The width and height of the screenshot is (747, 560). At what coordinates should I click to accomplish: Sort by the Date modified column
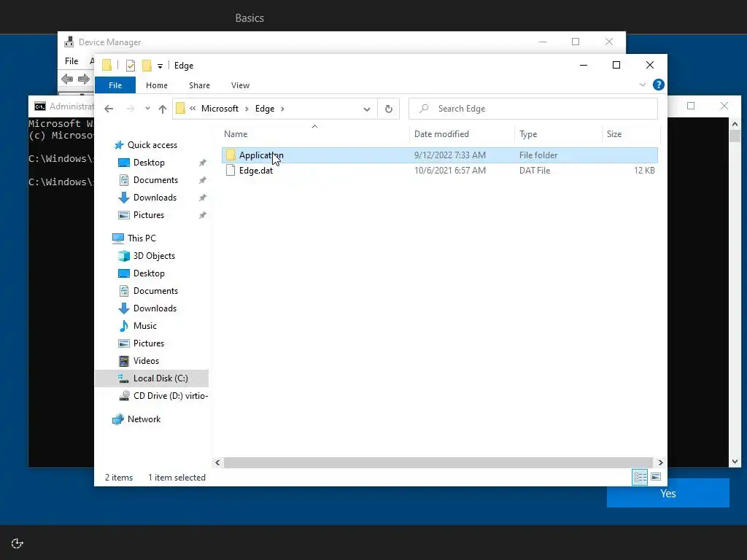[462, 134]
